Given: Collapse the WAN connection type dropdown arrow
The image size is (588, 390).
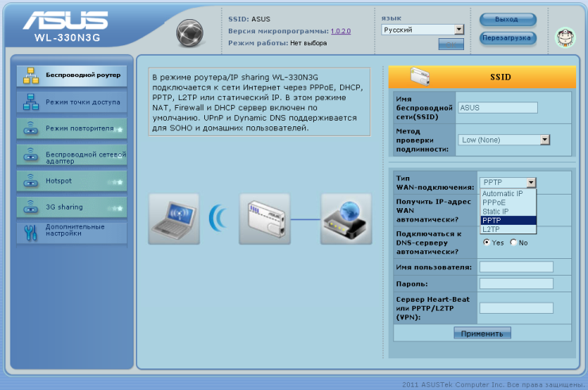Looking at the screenshot, I should (531, 183).
